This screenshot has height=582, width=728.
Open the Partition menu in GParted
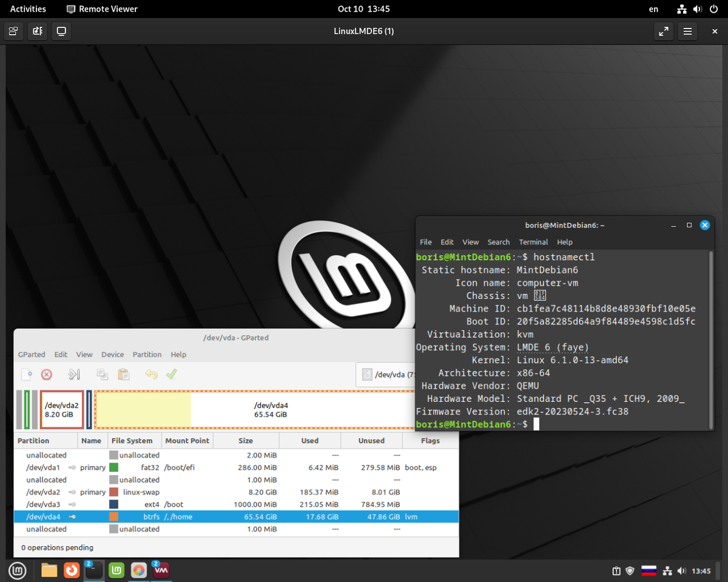click(x=149, y=355)
